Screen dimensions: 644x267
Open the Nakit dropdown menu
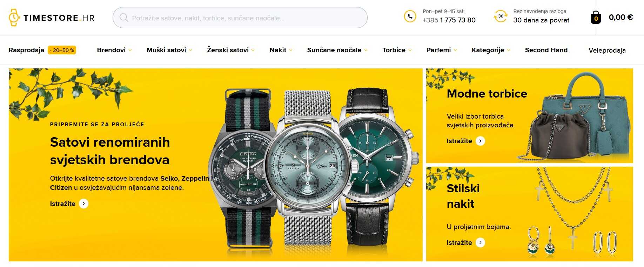[x=281, y=50]
